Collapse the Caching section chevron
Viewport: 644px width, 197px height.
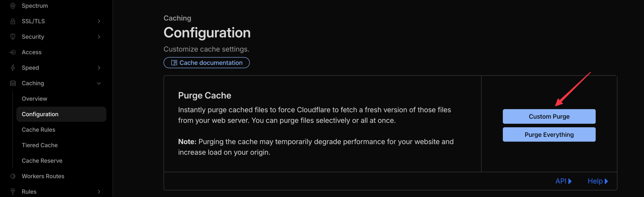(99, 83)
